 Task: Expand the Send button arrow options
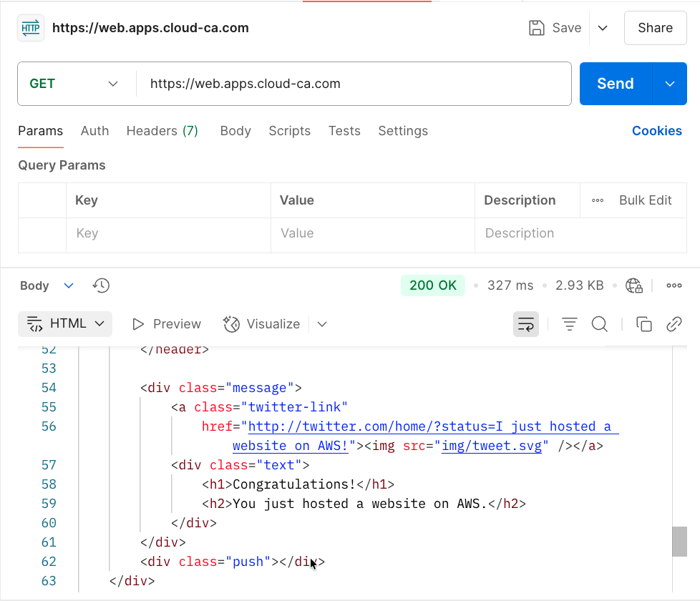(x=670, y=84)
